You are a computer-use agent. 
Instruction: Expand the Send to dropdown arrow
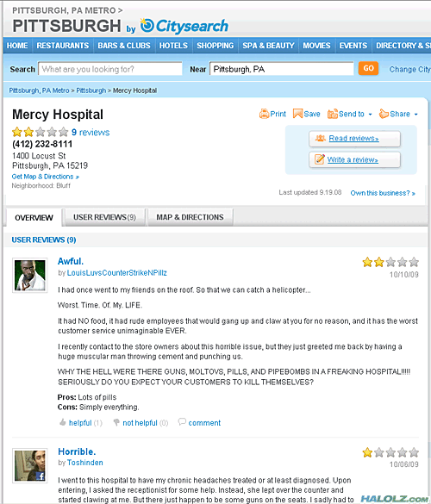click(370, 115)
